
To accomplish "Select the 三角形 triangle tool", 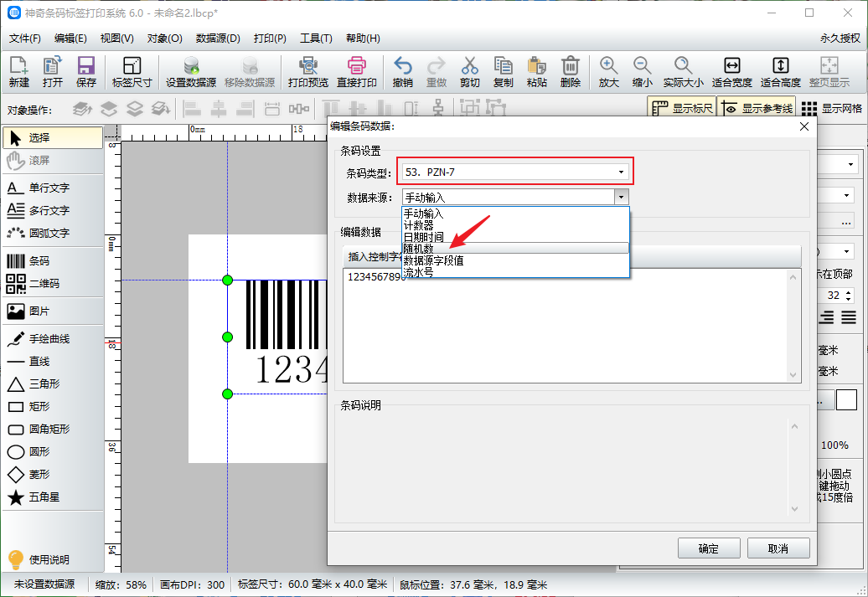I will [53, 384].
